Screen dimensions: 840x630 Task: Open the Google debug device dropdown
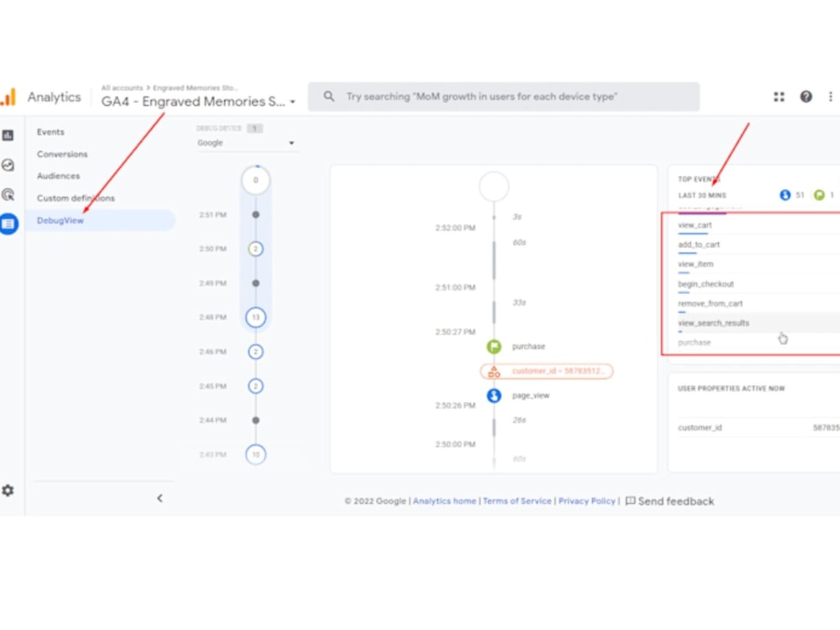click(244, 143)
